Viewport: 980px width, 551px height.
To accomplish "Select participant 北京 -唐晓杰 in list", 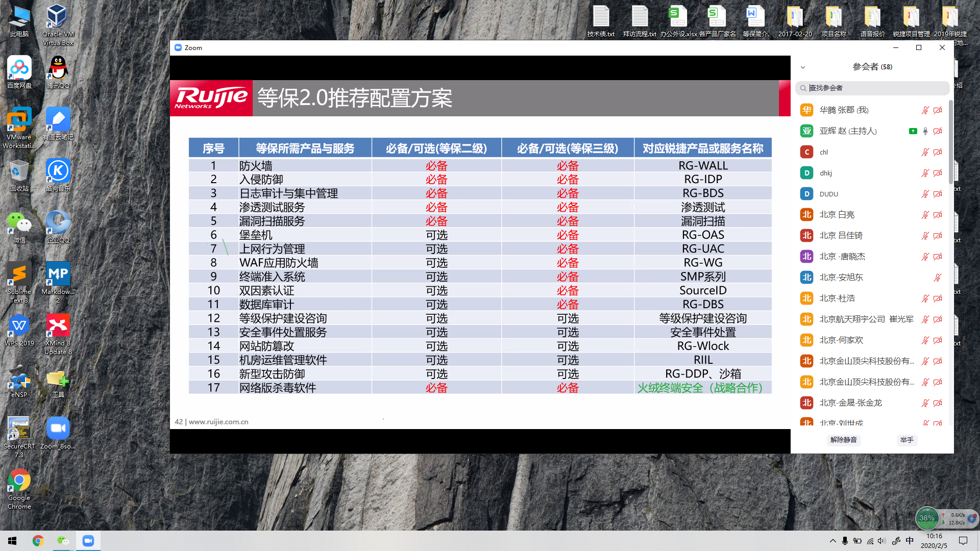I will pos(872,257).
